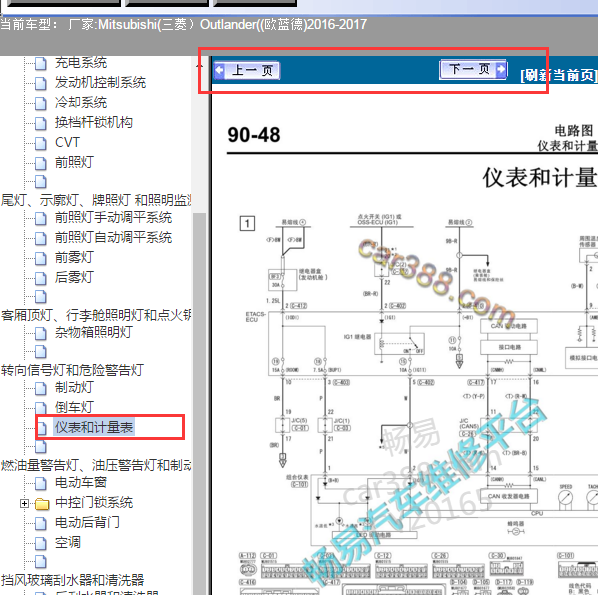Click document icon beside 后雾灯

coord(41,278)
